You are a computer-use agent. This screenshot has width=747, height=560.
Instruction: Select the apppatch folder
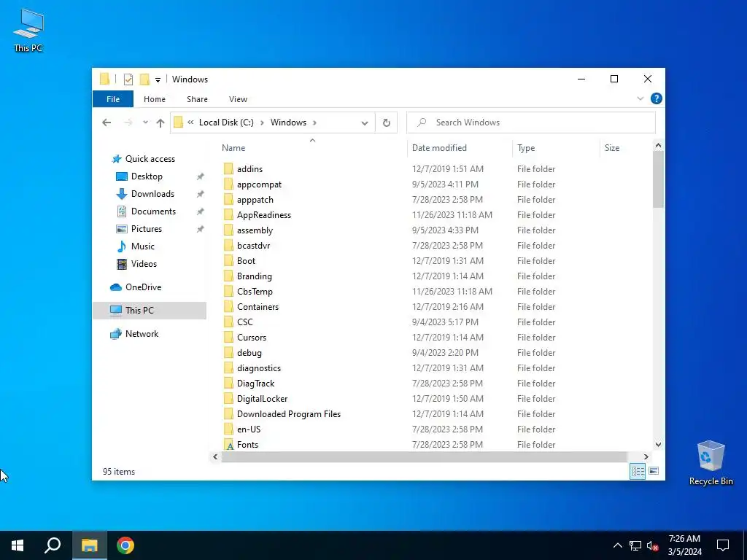click(255, 200)
